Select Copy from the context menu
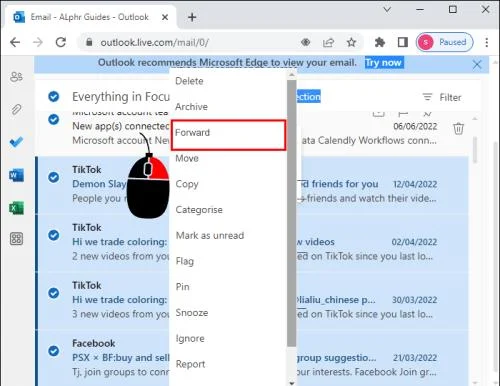The image size is (500, 386). tap(228, 184)
